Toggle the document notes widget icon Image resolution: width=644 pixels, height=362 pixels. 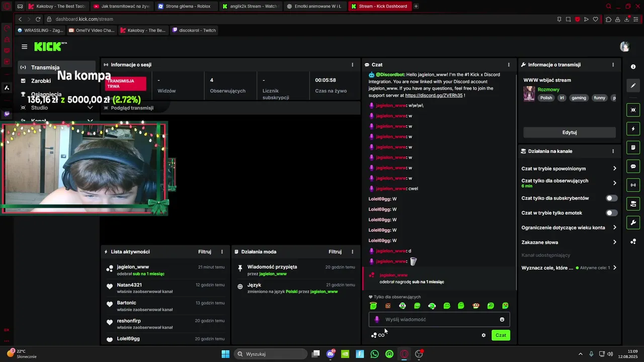point(633,147)
